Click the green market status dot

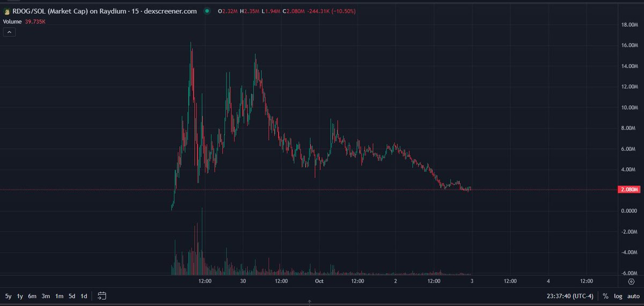pyautogui.click(x=207, y=11)
